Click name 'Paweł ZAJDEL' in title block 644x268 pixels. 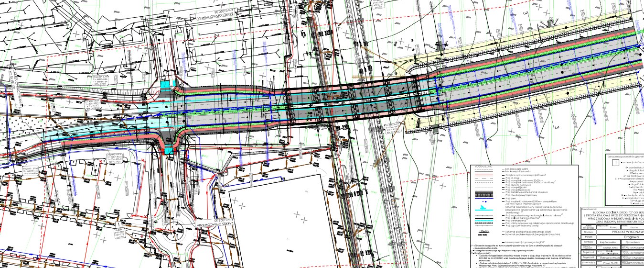click(611, 263)
